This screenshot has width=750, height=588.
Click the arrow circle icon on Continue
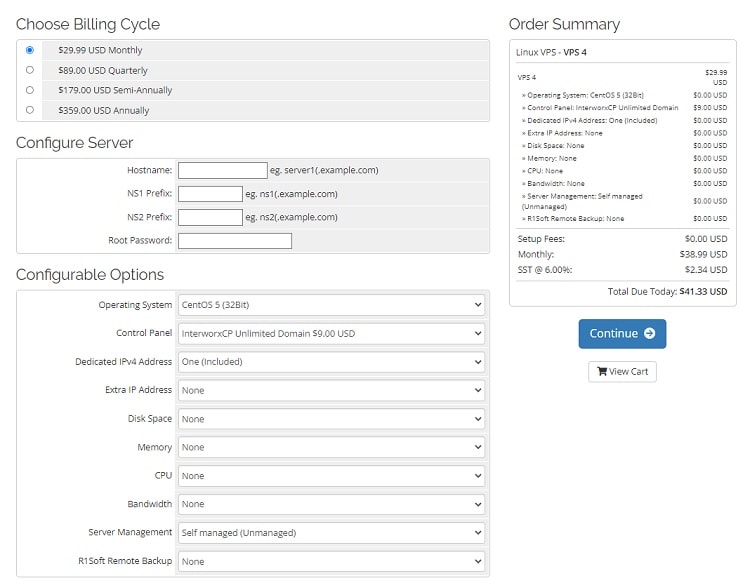pos(650,333)
